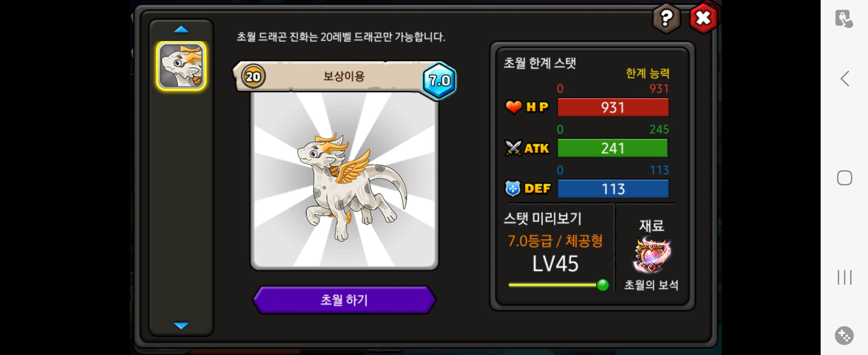Click the blue DEF 113 bar
This screenshot has width=868, height=355.
point(613,189)
